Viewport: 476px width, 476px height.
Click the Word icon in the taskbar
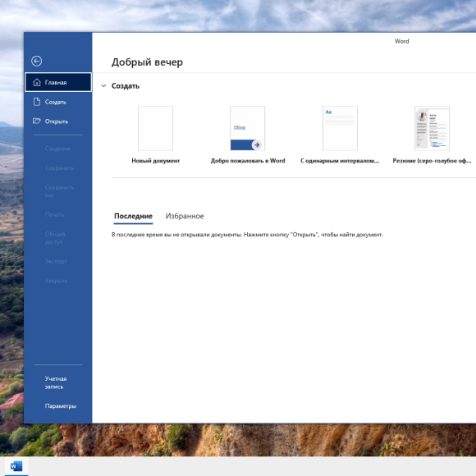tap(16, 466)
